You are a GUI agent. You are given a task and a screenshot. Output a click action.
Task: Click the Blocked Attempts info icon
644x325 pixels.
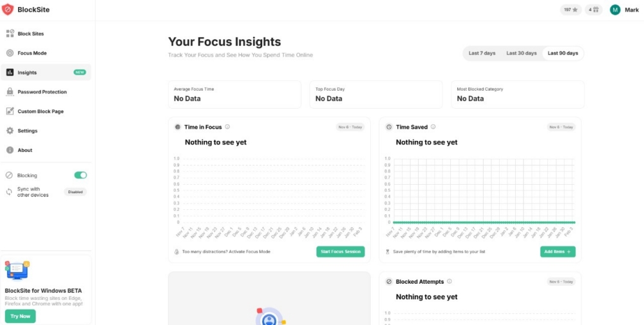point(450,281)
